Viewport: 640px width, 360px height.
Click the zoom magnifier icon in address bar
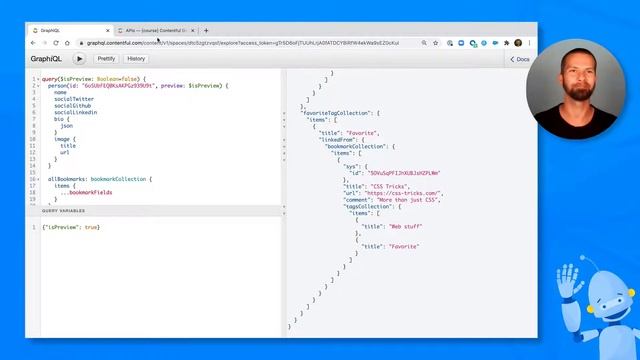pos(424,43)
